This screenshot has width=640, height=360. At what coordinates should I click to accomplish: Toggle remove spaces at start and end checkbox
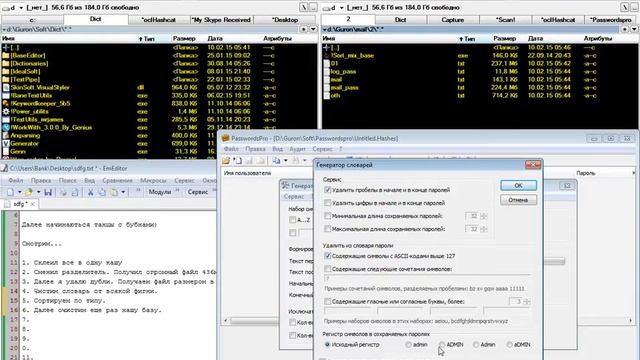pos(327,190)
